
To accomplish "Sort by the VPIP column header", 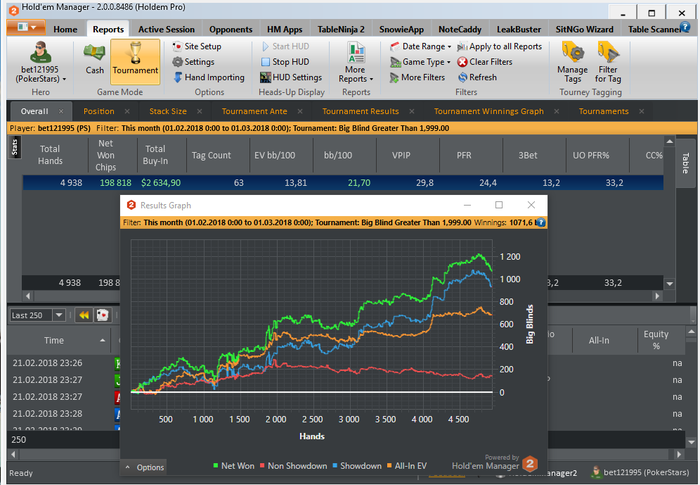I will 401,155.
